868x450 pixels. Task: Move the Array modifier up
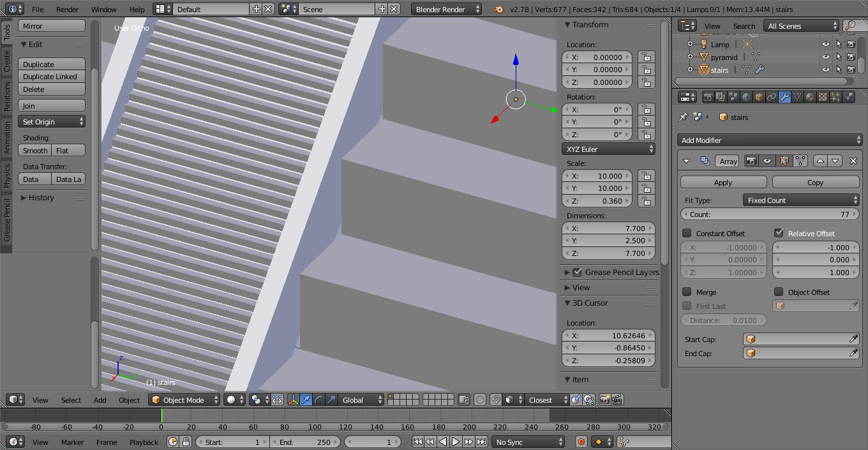821,161
